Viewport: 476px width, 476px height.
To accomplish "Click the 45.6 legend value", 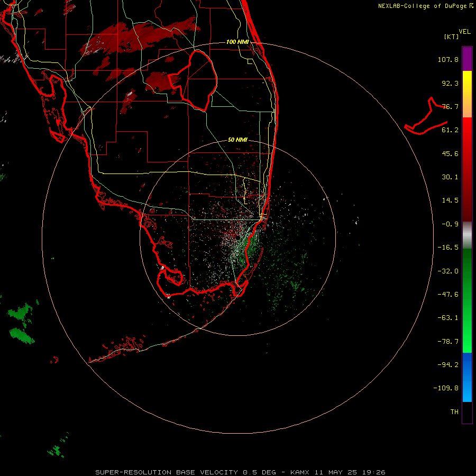I will tap(450, 153).
